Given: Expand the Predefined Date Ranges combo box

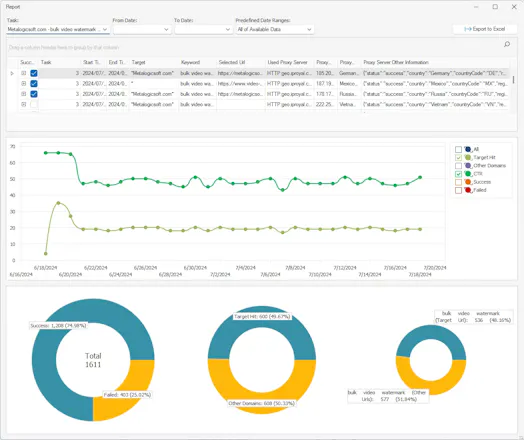Looking at the screenshot, I should click(x=274, y=29).
